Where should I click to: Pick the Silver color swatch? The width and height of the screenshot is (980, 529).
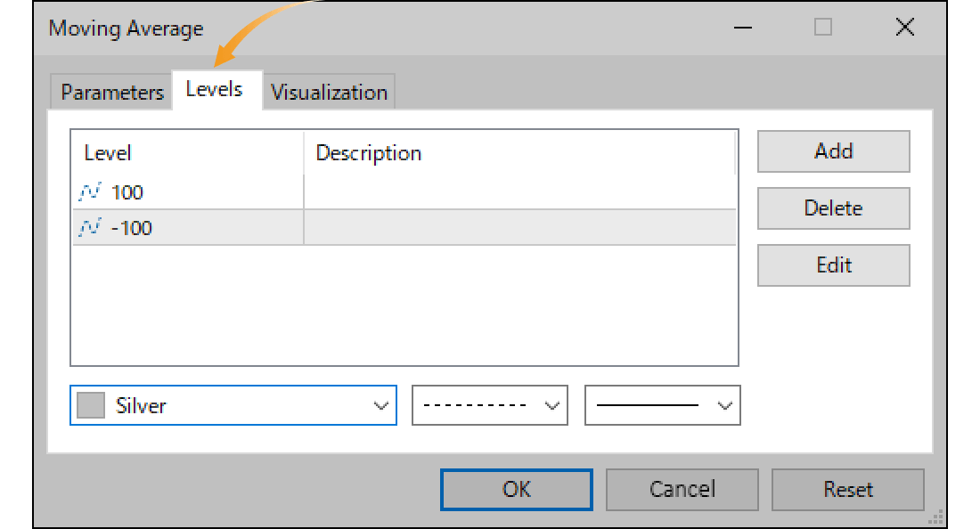point(91,405)
